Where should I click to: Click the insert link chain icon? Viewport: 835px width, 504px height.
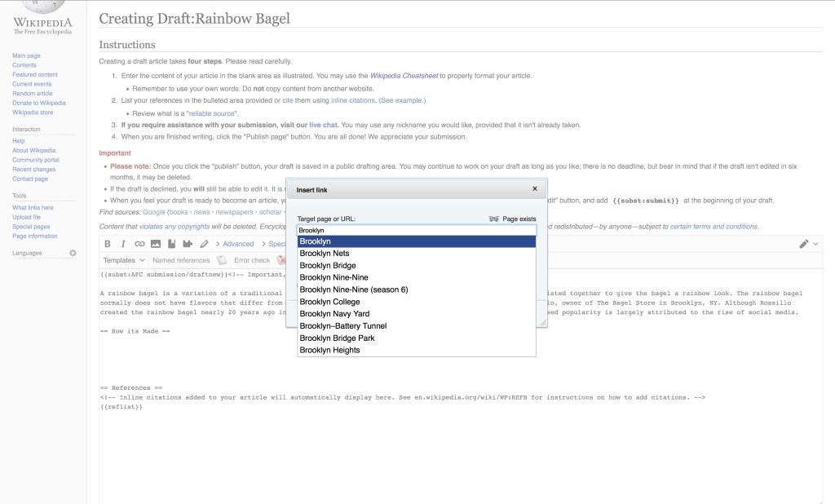click(139, 244)
